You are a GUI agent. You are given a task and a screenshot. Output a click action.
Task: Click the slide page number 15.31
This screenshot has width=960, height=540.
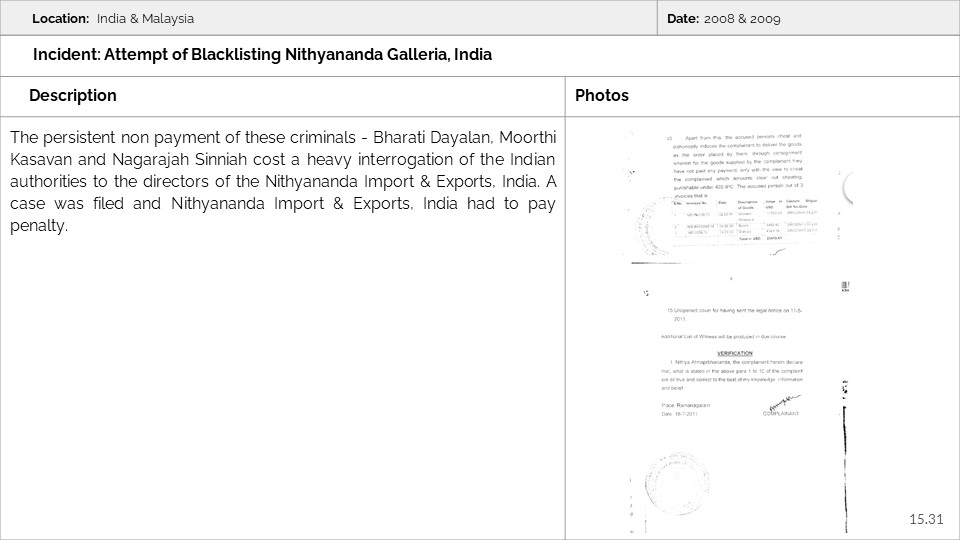coord(926,518)
